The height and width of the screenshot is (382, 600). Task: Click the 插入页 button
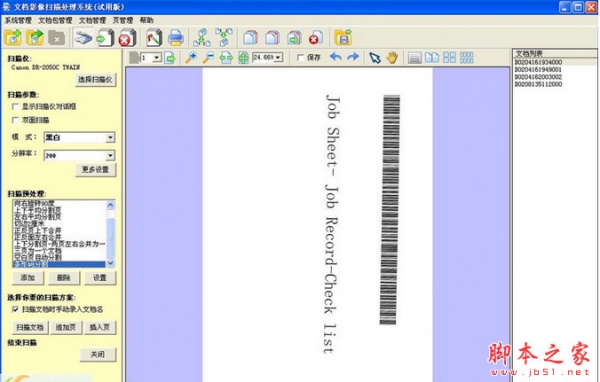point(99,328)
